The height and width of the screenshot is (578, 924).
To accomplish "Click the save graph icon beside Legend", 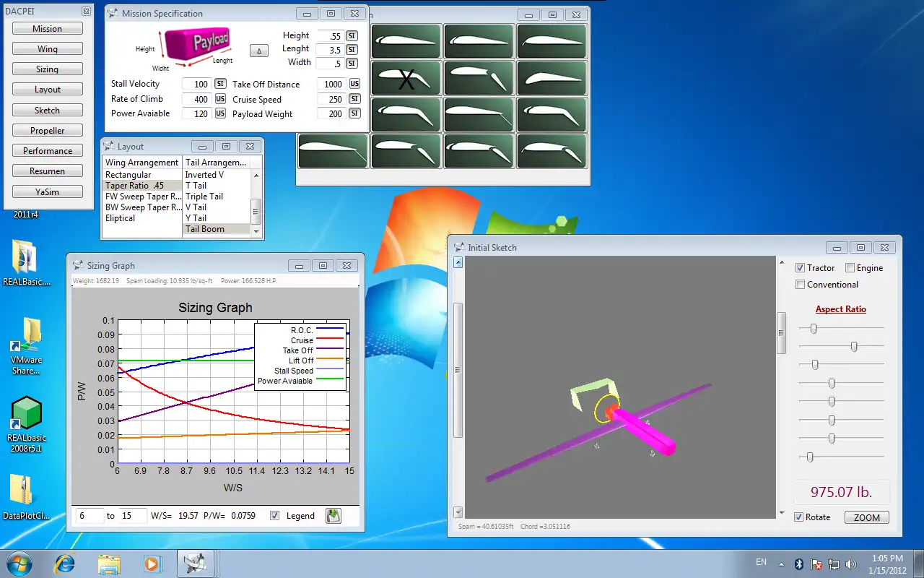I will 333,515.
